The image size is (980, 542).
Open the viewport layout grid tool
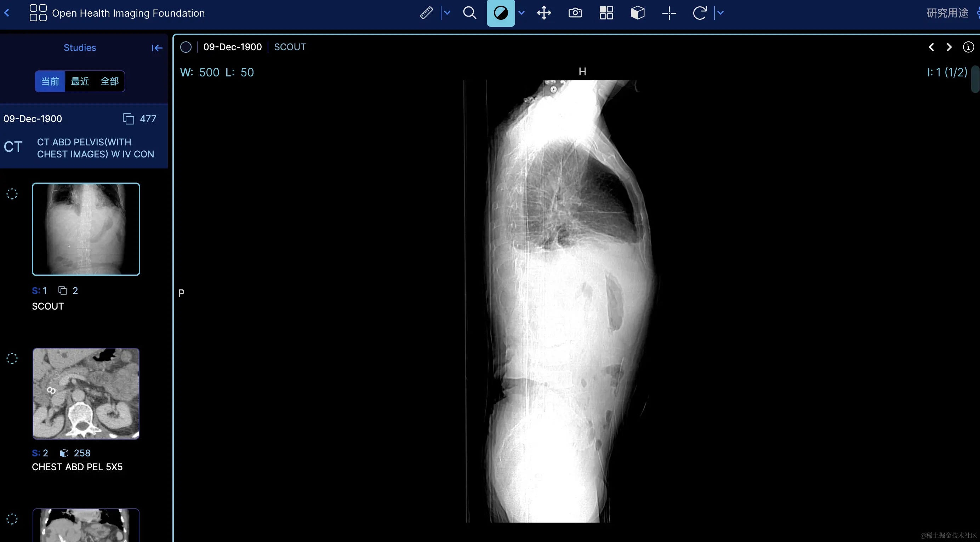tap(606, 13)
